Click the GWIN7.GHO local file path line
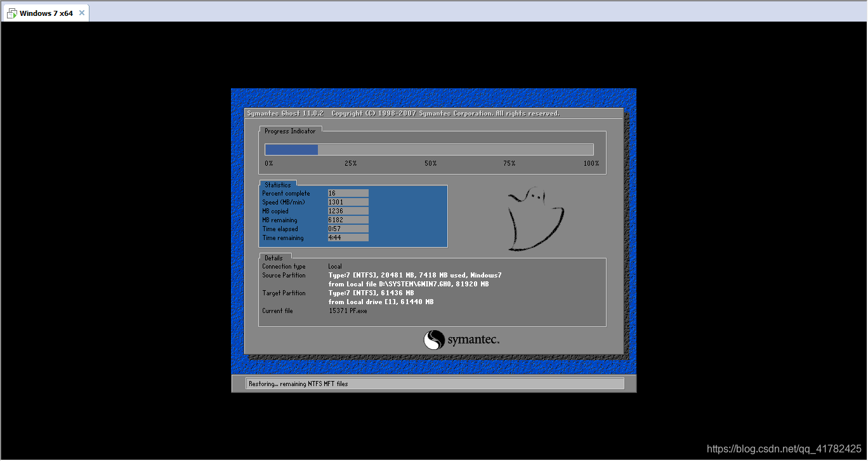Screen dimensions: 868x461 point(409,284)
